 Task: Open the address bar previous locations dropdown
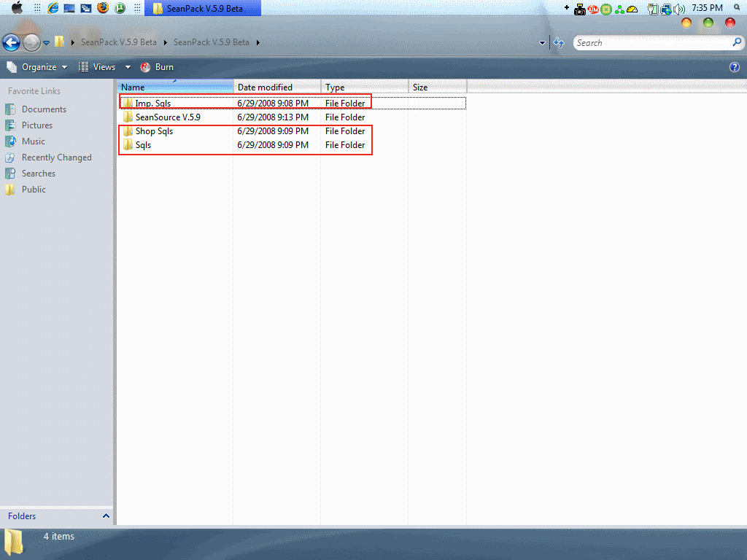(542, 43)
